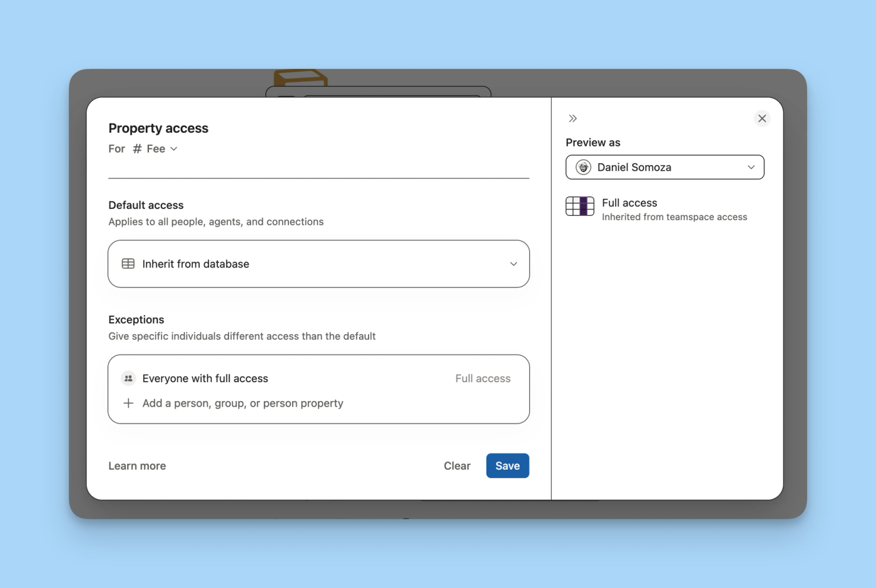Click Daniel Somoza's avatar icon
This screenshot has height=588, width=876.
[583, 167]
